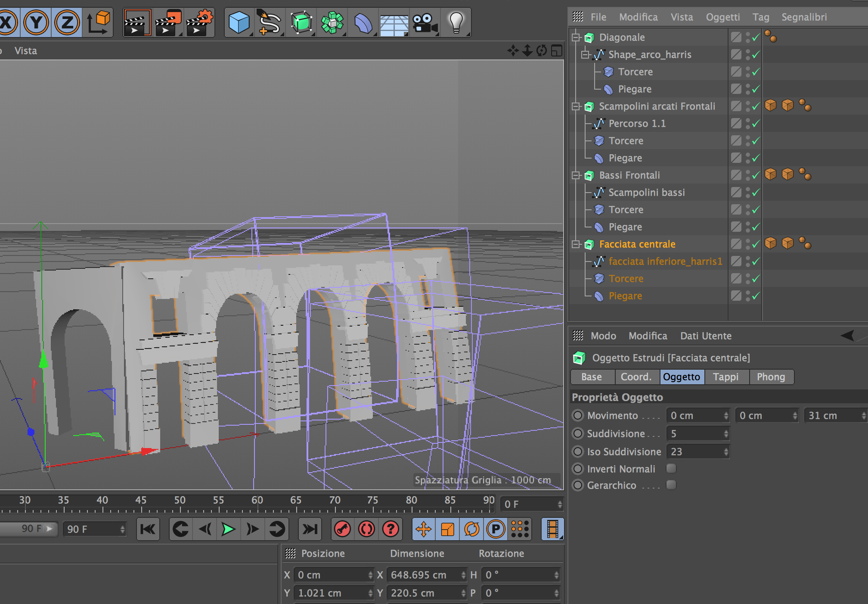Add a light bulb object
This screenshot has height=604, width=868.
pyautogui.click(x=456, y=22)
